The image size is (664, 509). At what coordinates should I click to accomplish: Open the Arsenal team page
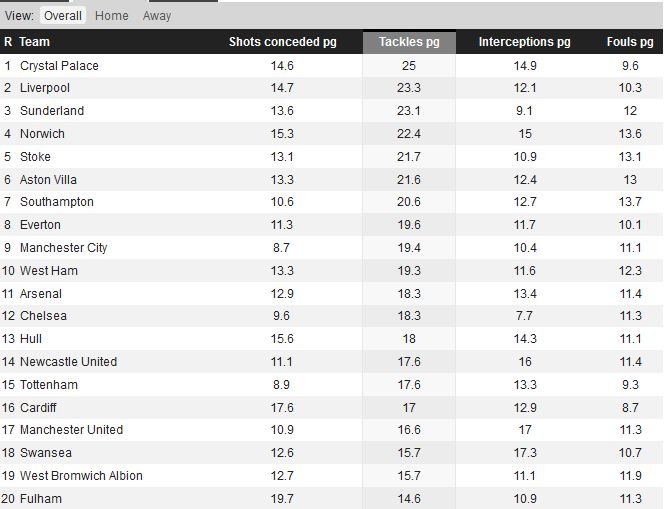click(x=41, y=293)
